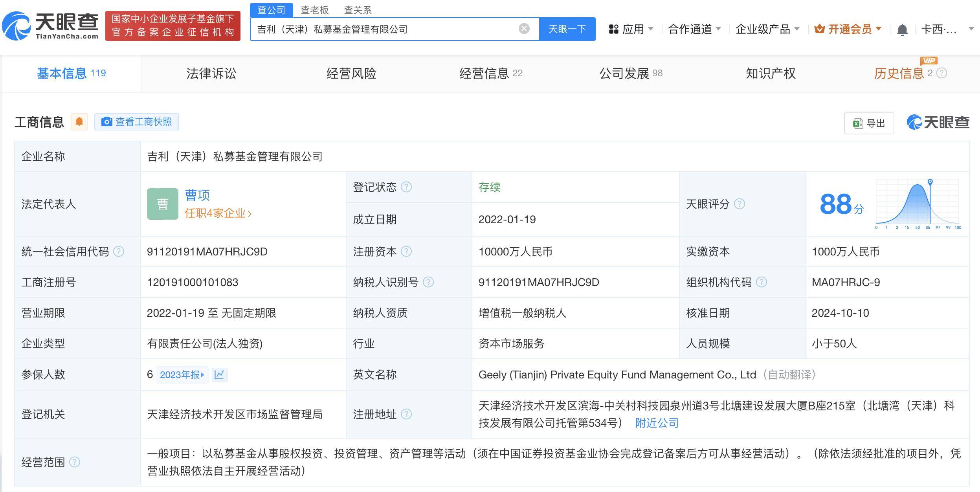The height and width of the screenshot is (492, 980).
Task: Expand the 企业级产品 dropdown
Action: coord(767,29)
